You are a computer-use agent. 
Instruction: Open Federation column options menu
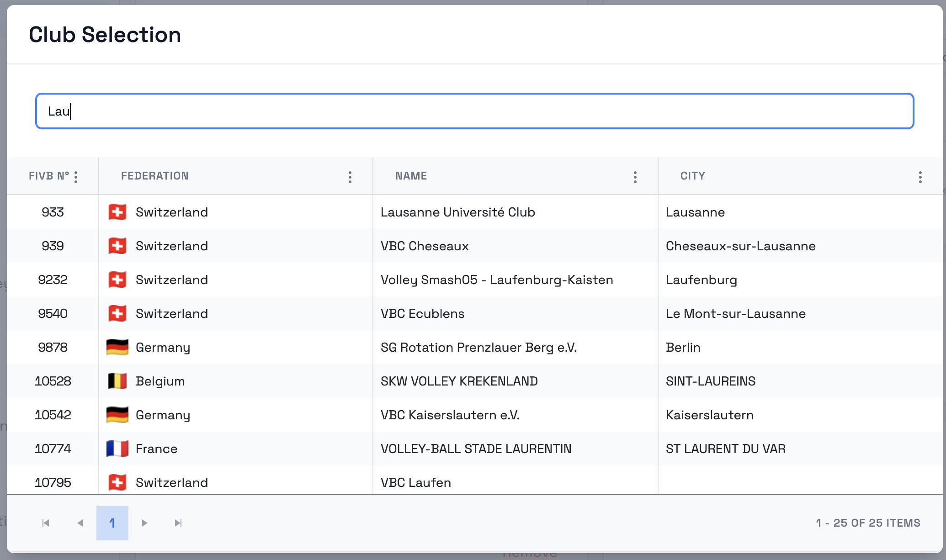(x=350, y=177)
